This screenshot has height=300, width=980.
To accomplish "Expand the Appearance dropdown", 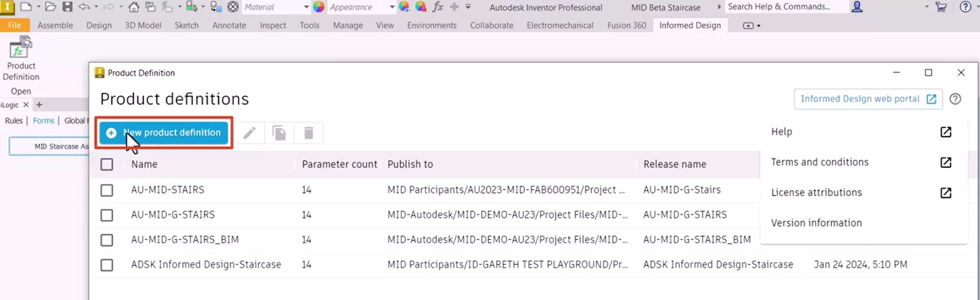I will 392,7.
